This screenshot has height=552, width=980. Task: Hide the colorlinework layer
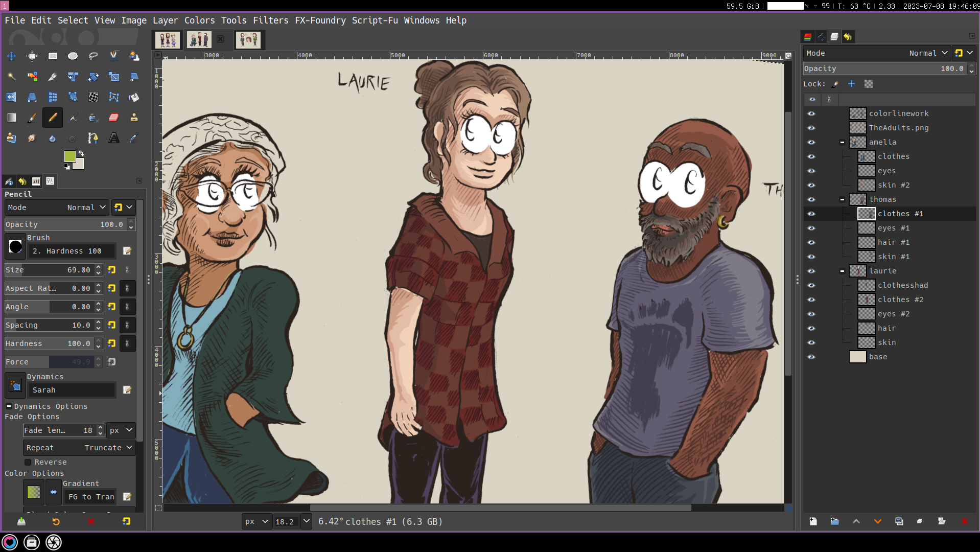pyautogui.click(x=811, y=113)
